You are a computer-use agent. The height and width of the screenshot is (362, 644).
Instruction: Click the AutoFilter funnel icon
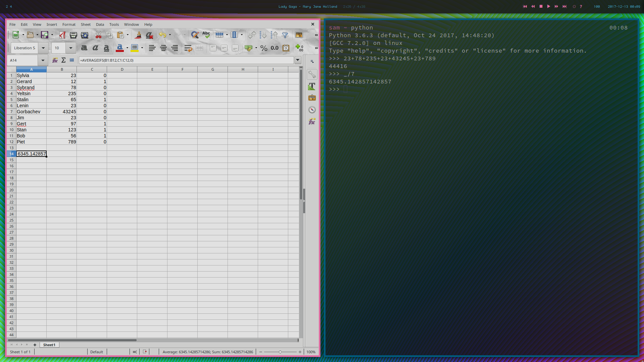(285, 35)
